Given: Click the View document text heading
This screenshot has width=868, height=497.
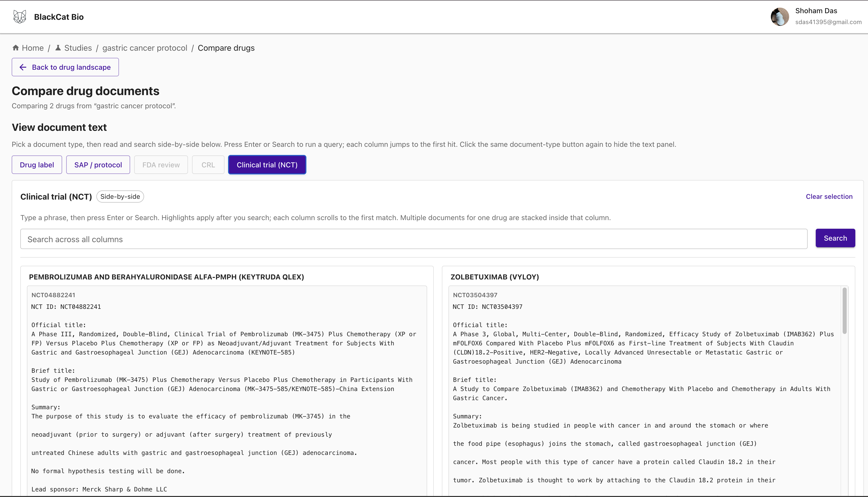Looking at the screenshot, I should coord(59,127).
